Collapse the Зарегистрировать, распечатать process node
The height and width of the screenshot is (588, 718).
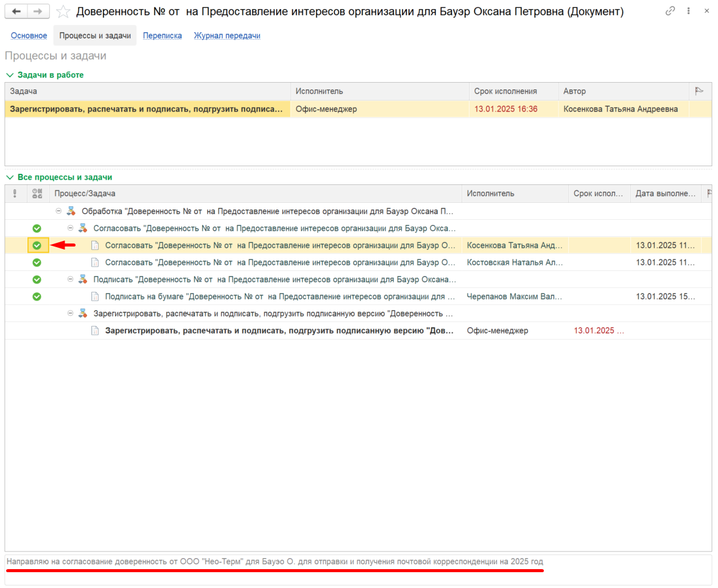tap(70, 313)
